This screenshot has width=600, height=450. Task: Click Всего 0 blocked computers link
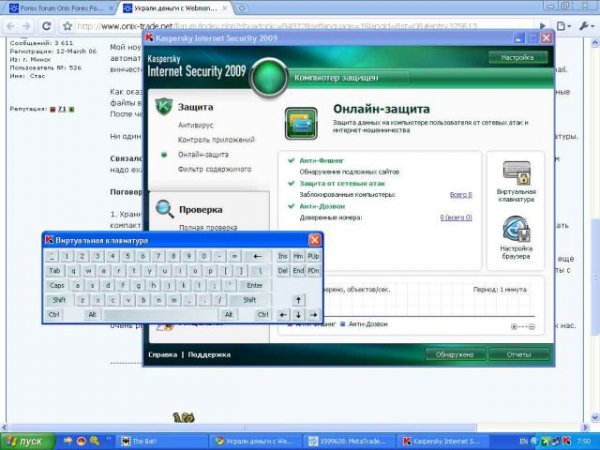(x=461, y=195)
